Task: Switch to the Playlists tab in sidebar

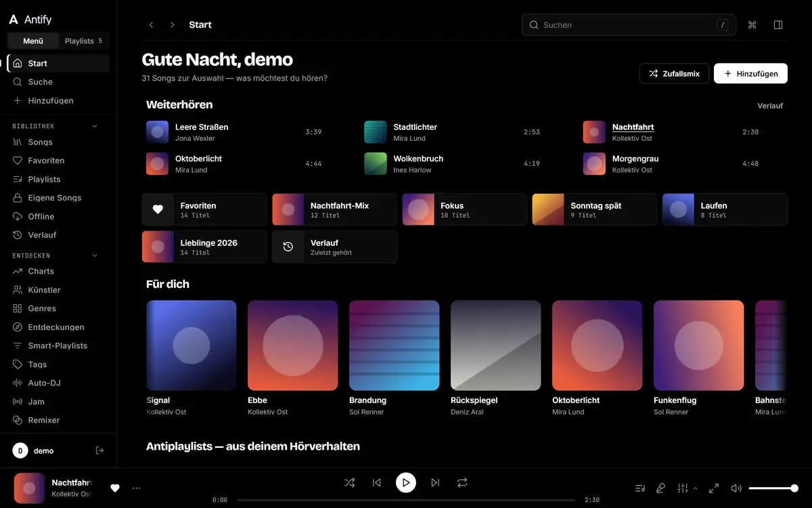Action: [83, 41]
